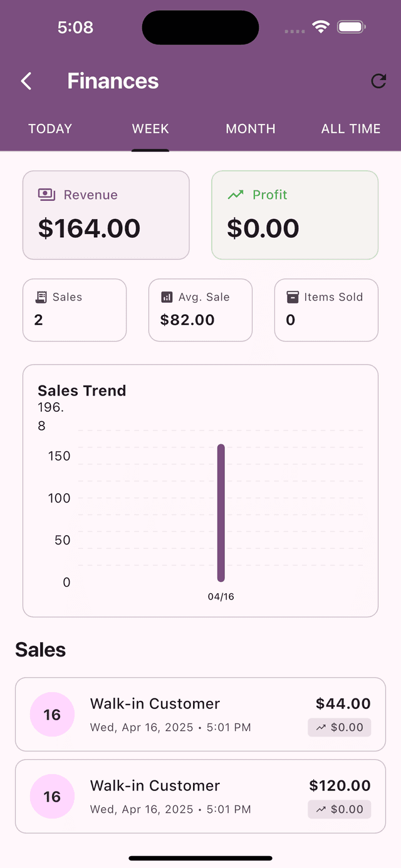This screenshot has width=401, height=868.
Task: Tap the Revenue cash icon
Action: point(47,195)
